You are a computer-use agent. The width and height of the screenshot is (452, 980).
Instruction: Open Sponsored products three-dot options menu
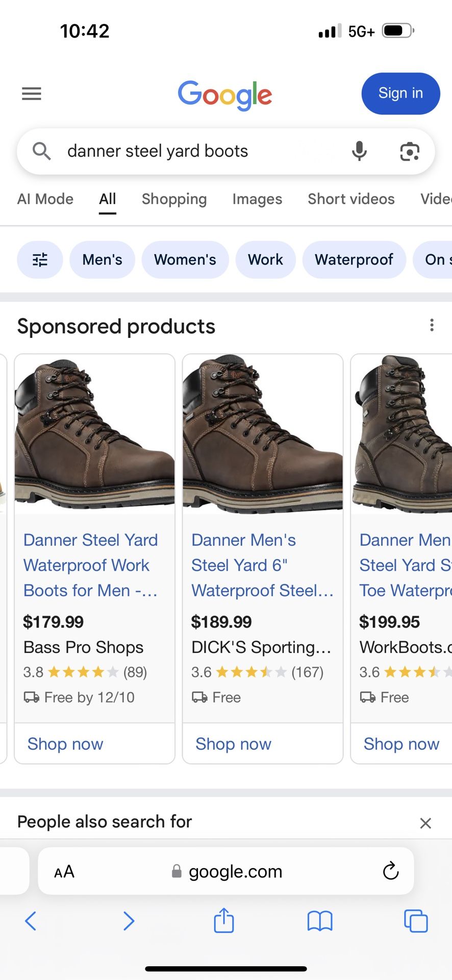432,325
